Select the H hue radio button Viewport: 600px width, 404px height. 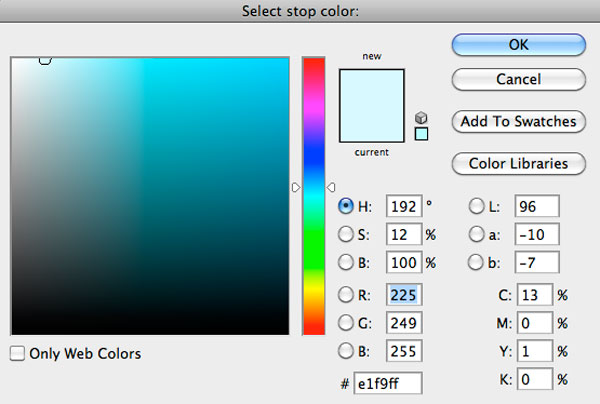coord(346,207)
